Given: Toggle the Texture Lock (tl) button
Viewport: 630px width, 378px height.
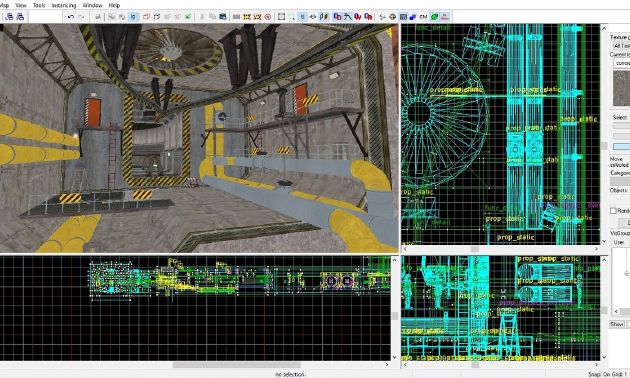Looking at the screenshot, I should click(302, 17).
